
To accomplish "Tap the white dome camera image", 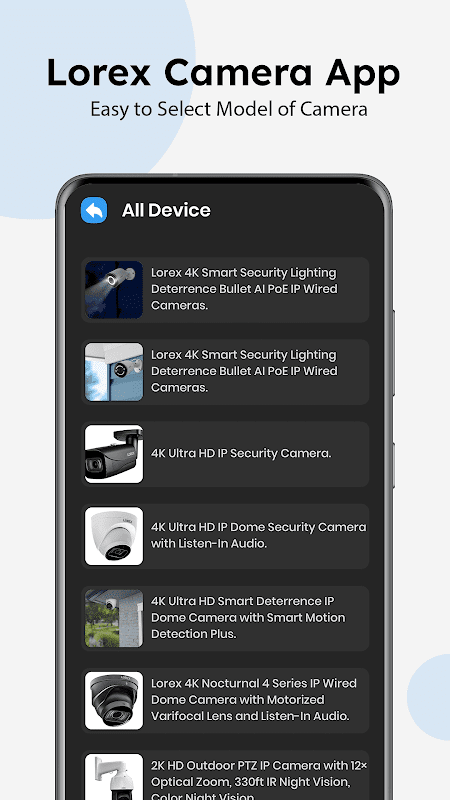I will point(114,536).
